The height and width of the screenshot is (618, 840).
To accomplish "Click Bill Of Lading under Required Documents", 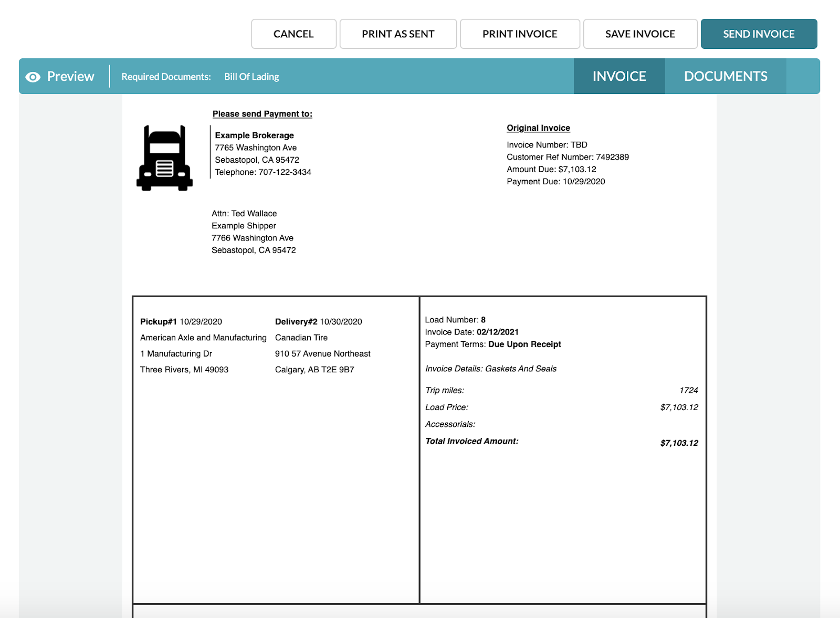I will point(251,76).
